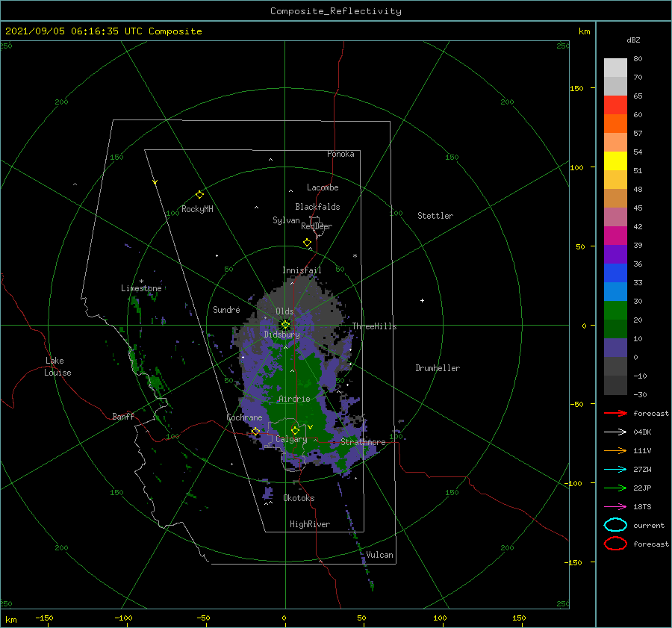Click the Vulcan city label

coord(379,555)
